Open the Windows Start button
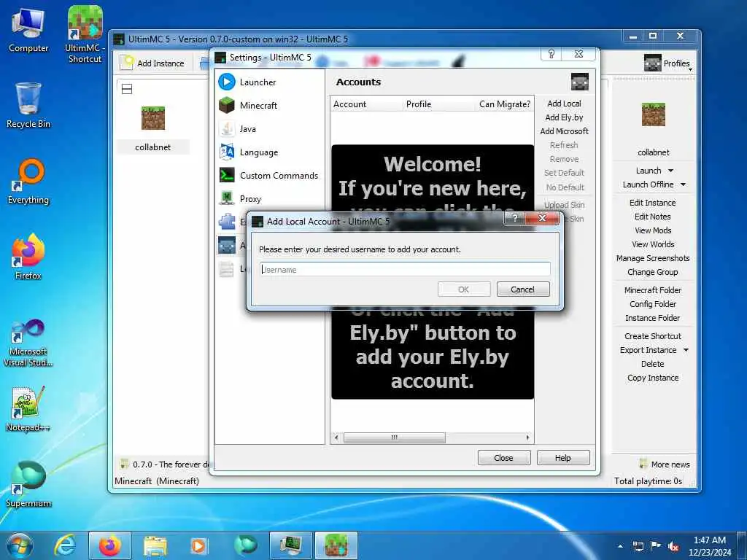The width and height of the screenshot is (747, 560). point(20,545)
